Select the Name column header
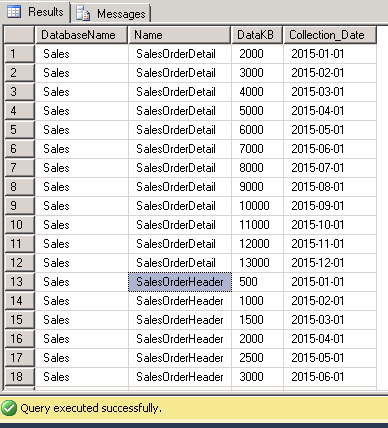 [179, 35]
